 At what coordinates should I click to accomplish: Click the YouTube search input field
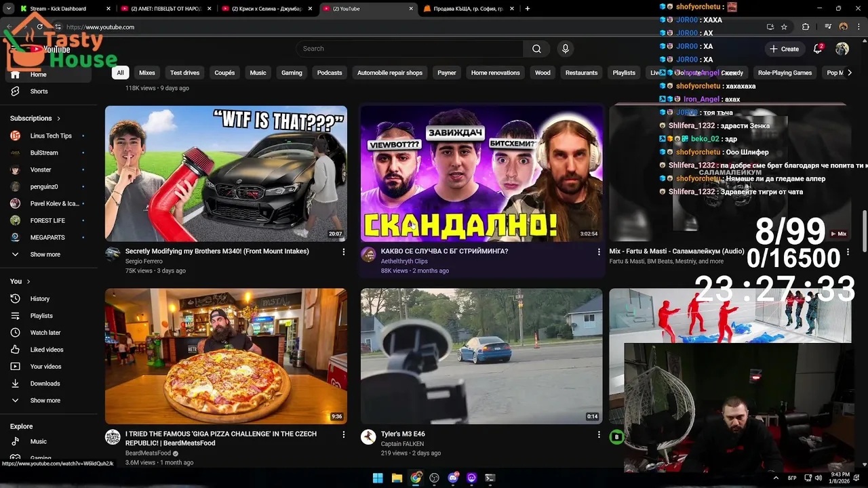pos(410,49)
